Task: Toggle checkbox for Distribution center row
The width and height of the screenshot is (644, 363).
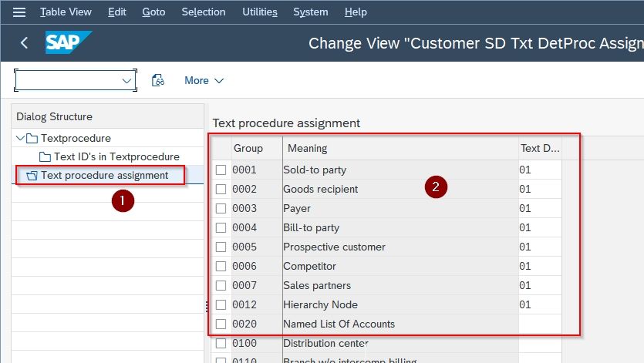Action: coord(221,343)
